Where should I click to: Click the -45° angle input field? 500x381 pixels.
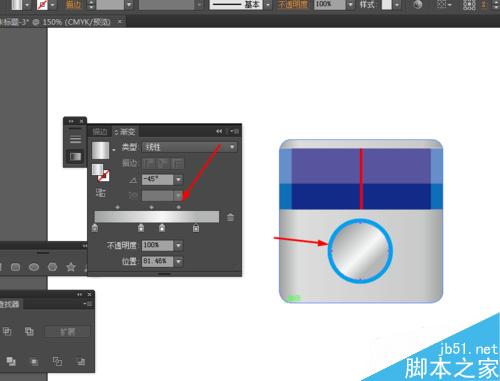click(x=158, y=180)
